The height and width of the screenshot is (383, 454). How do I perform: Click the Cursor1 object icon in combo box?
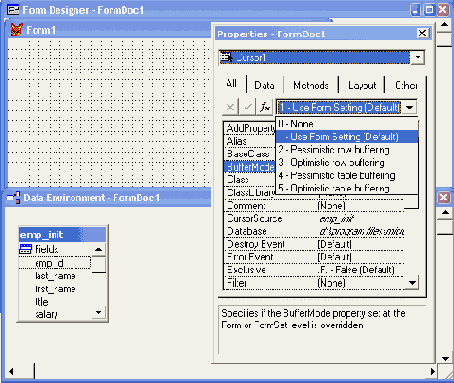227,57
